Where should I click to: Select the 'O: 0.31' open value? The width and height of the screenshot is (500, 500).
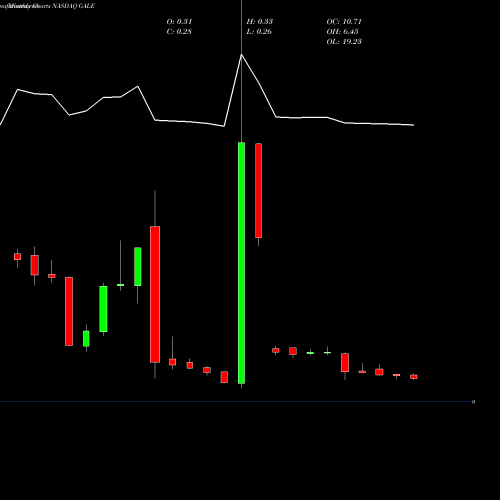[x=179, y=21]
